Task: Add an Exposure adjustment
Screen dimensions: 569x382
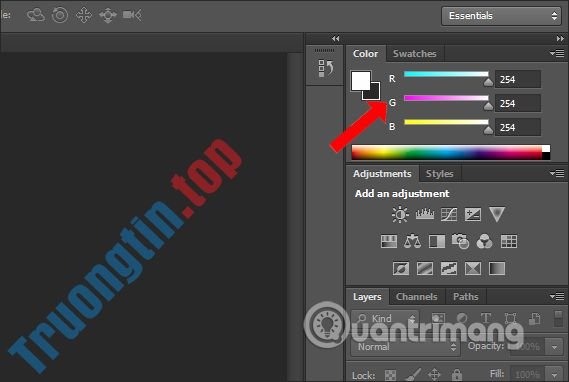Action: [473, 214]
